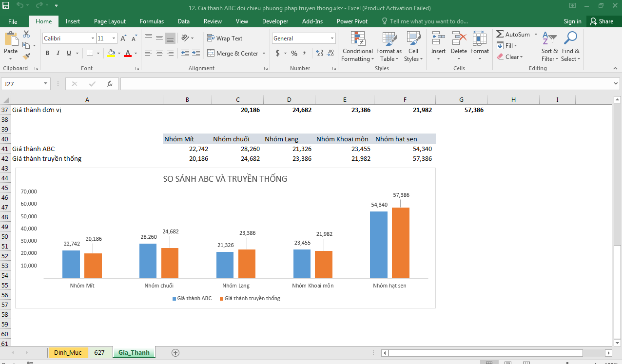Screen dimensions: 622x364
Task: Open the font size 11 dropdown
Action: tap(114, 38)
